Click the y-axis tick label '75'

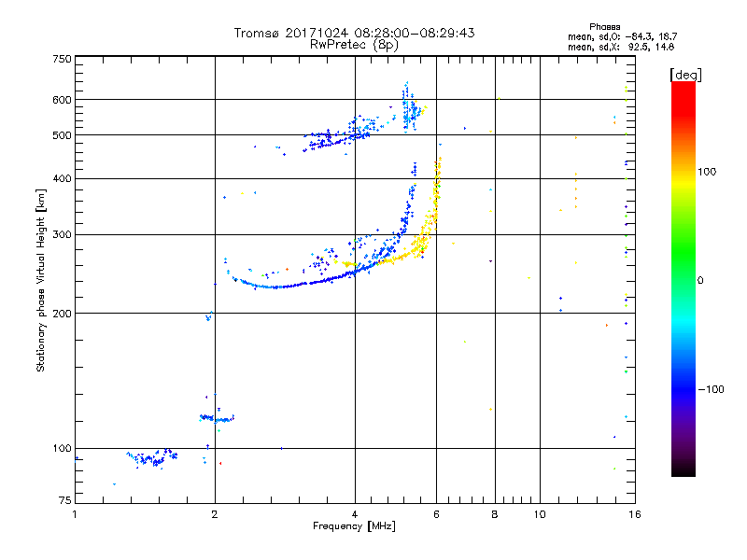(x=65, y=500)
